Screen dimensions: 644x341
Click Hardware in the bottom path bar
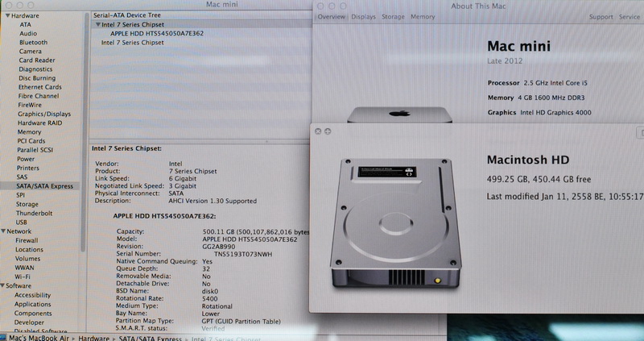coord(93,338)
